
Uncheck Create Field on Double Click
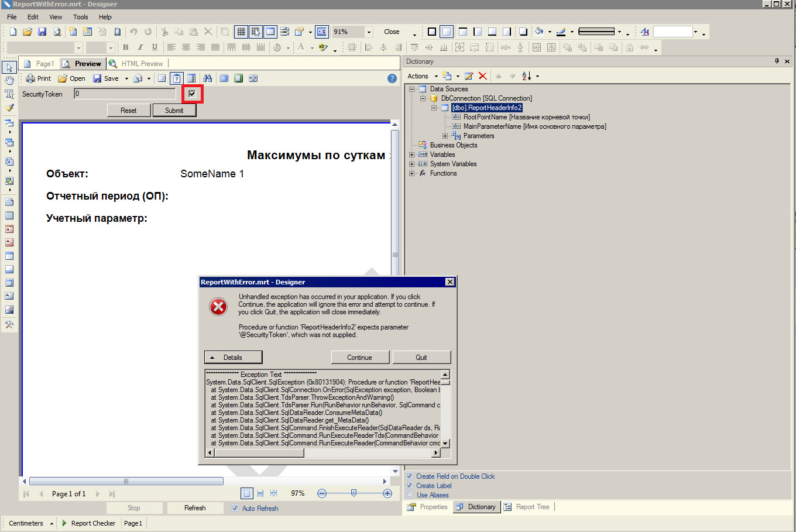tap(410, 476)
